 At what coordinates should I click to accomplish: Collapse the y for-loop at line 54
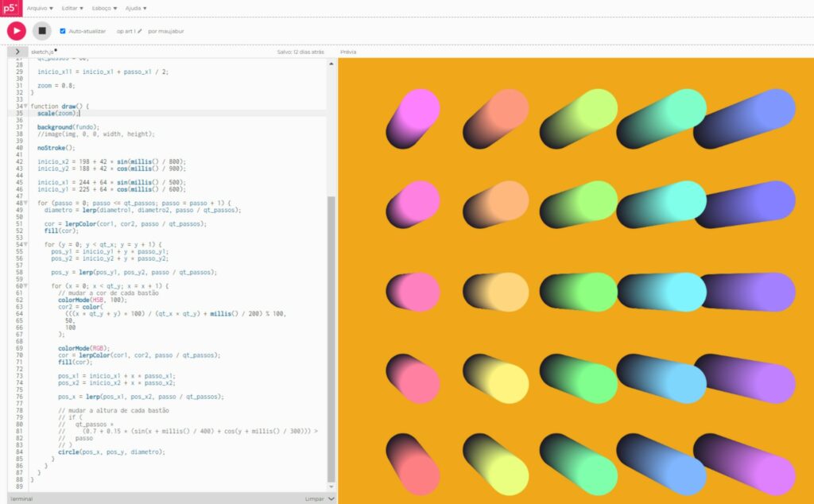25,244
